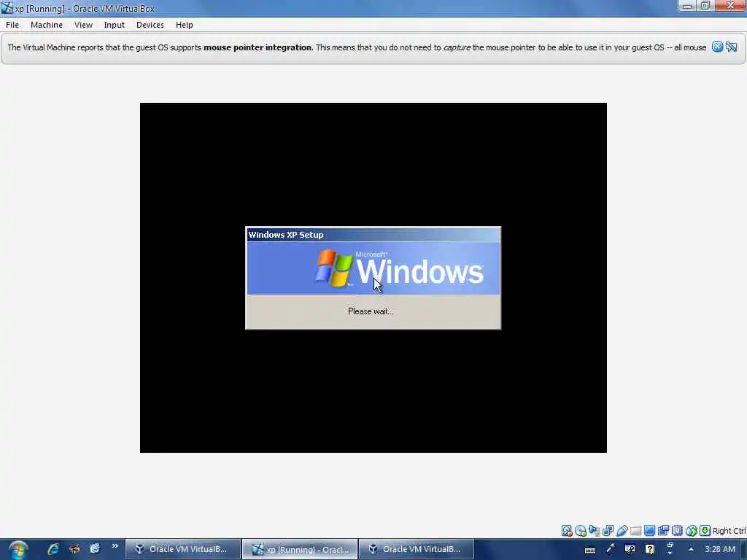Click the don't show message again icon
This screenshot has height=560, width=747.
pos(732,47)
